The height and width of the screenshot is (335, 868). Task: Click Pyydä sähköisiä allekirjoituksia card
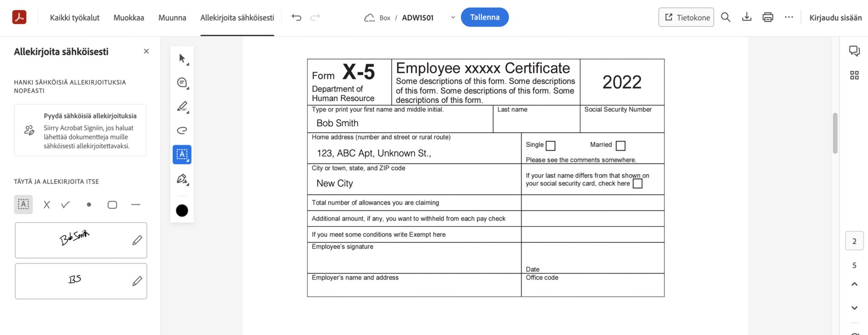(80, 130)
